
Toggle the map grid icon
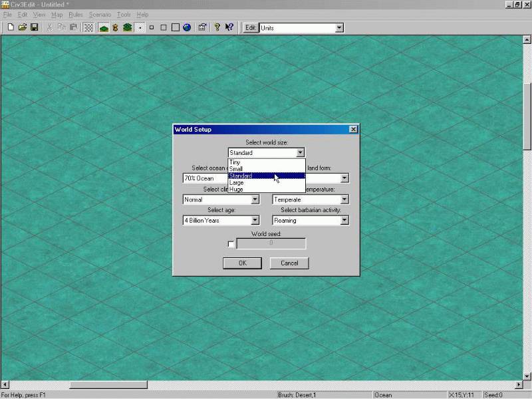pos(88,27)
